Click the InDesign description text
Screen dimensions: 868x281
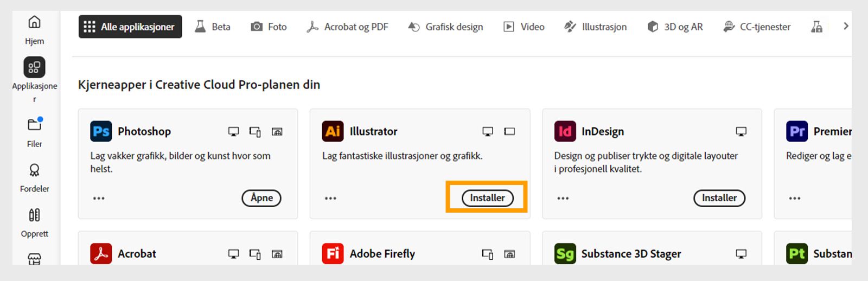(x=646, y=162)
